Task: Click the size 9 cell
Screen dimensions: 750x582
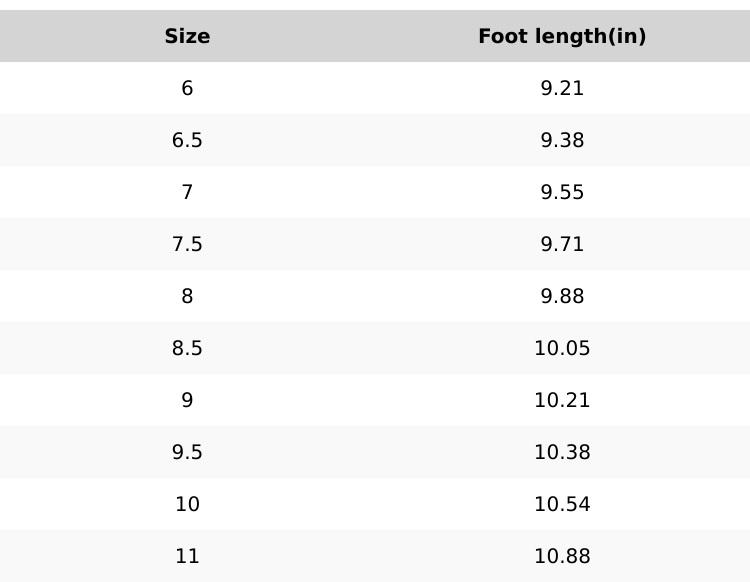Action: 187,400
